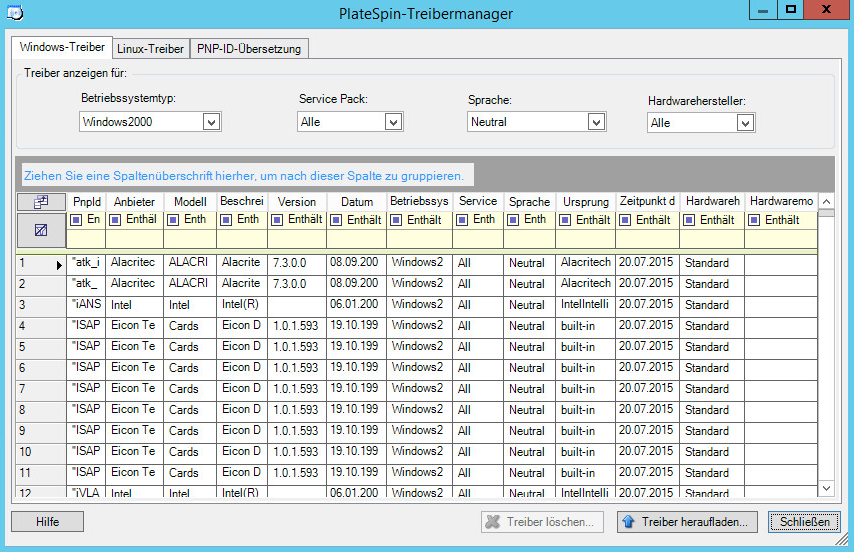Image resolution: width=854 pixels, height=552 pixels.
Task: Click the Treiber heraufladen button
Action: [687, 521]
